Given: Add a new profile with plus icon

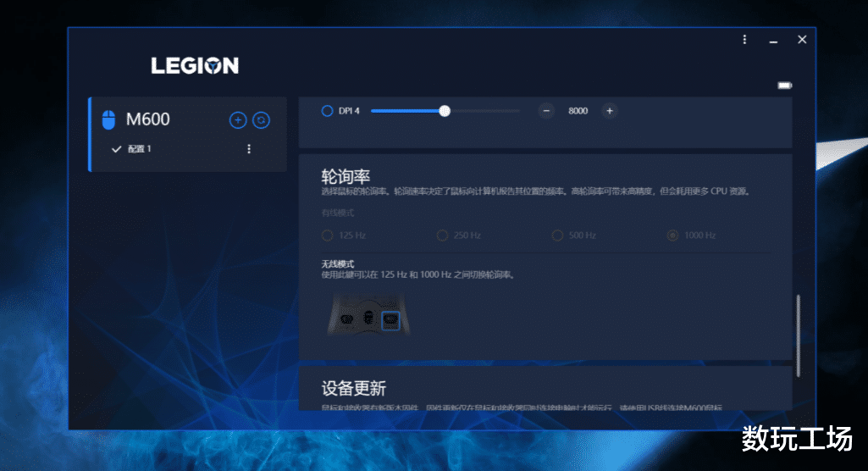Looking at the screenshot, I should pyautogui.click(x=238, y=120).
